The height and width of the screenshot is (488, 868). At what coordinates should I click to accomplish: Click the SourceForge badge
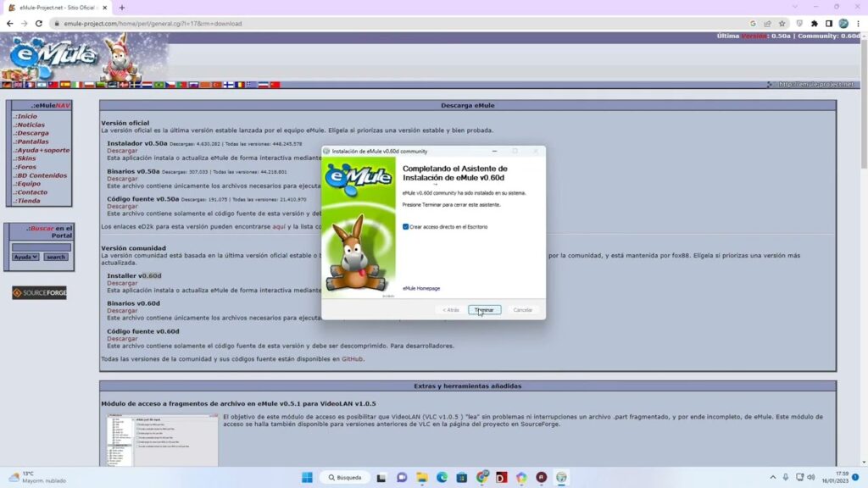[x=39, y=292]
